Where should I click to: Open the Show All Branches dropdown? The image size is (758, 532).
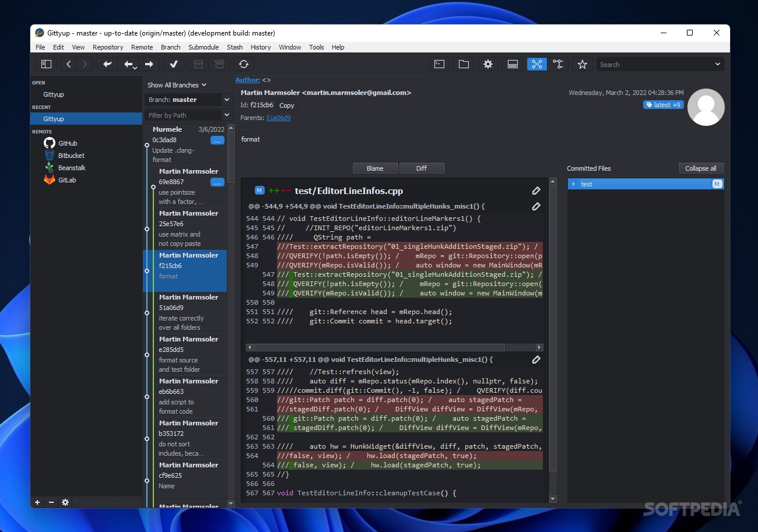(177, 85)
